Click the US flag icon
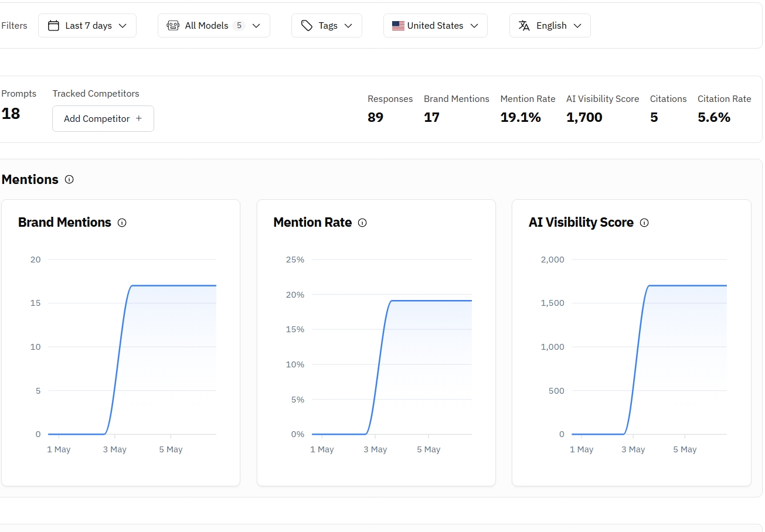 point(399,26)
